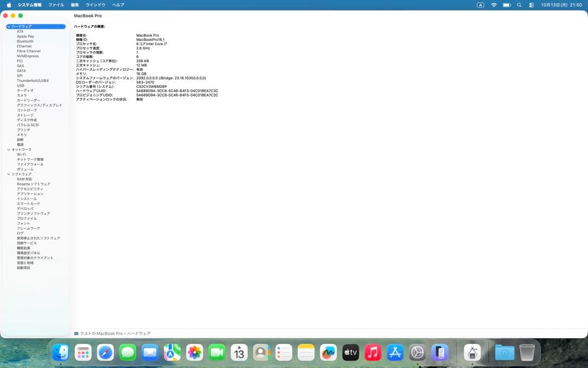This screenshot has width=588, height=368.
Task: Click the date and time in menu bar
Action: [562, 5]
